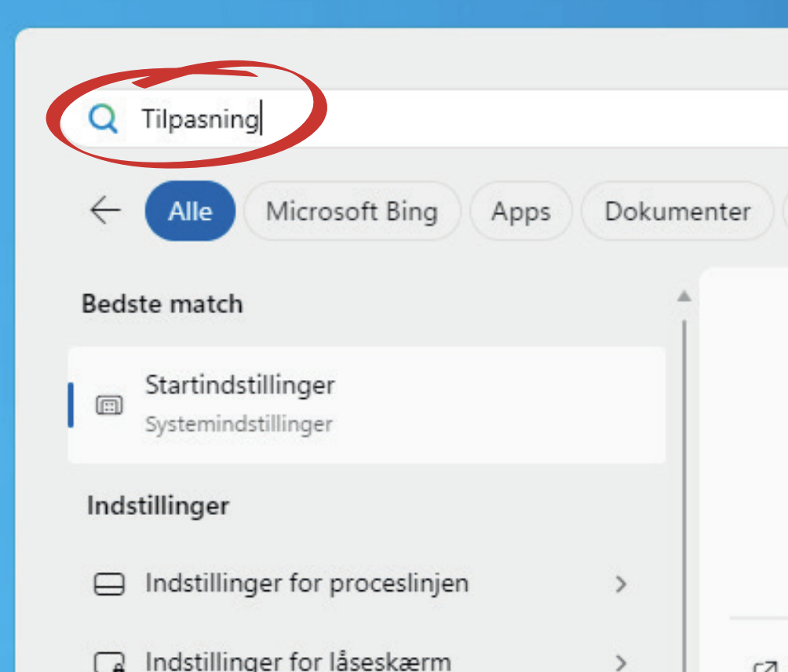Switch to the Apps filter tab

pyautogui.click(x=521, y=211)
